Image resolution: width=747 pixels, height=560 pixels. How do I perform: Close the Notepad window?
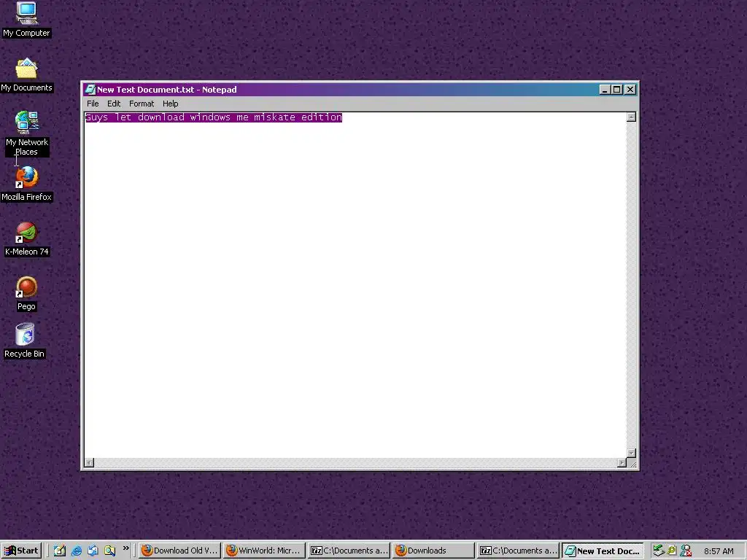click(x=630, y=90)
